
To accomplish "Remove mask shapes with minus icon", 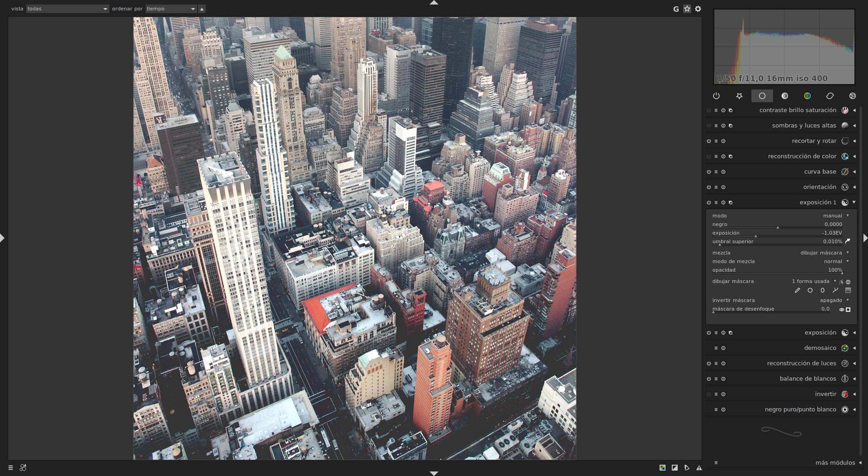I will [848, 282].
